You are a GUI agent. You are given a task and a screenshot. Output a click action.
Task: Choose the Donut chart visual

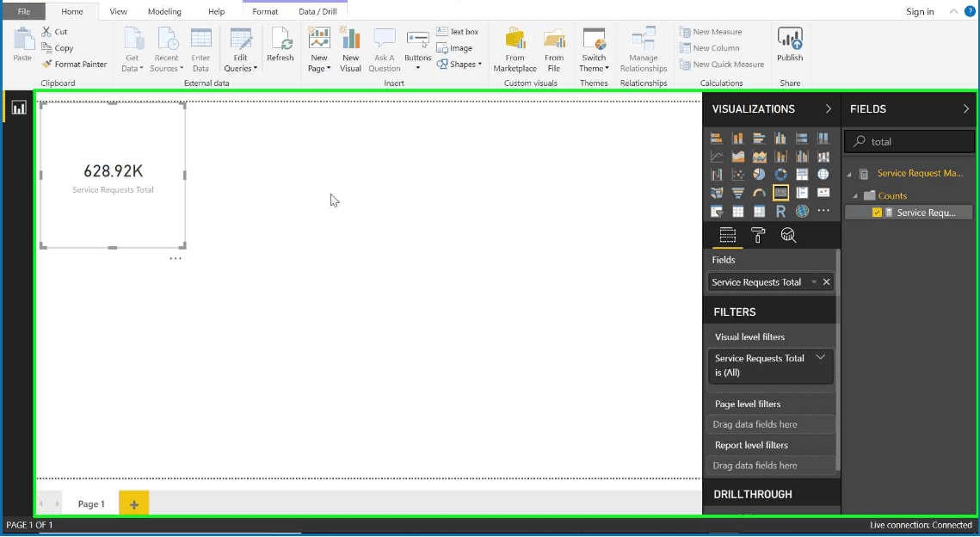[x=780, y=175]
